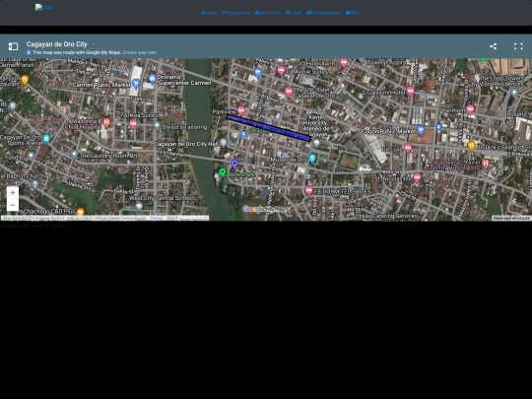Image resolution: width=532 pixels, height=399 pixels.
Task: Select the Arbora Suites hotel pin
Action: point(133,124)
